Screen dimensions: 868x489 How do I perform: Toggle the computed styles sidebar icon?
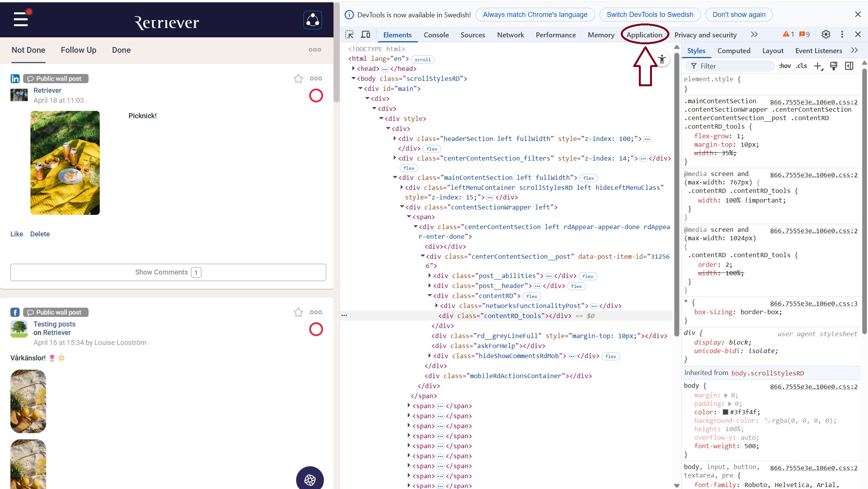pyautogui.click(x=849, y=66)
